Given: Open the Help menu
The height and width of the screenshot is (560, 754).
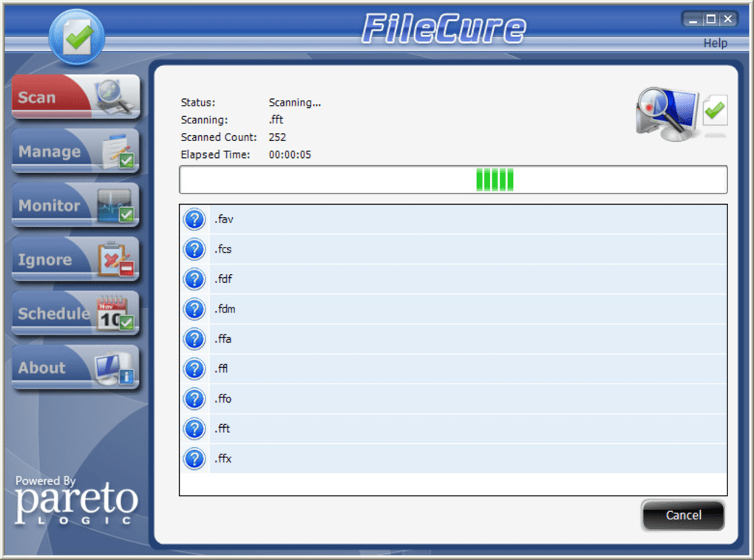Looking at the screenshot, I should (x=715, y=43).
